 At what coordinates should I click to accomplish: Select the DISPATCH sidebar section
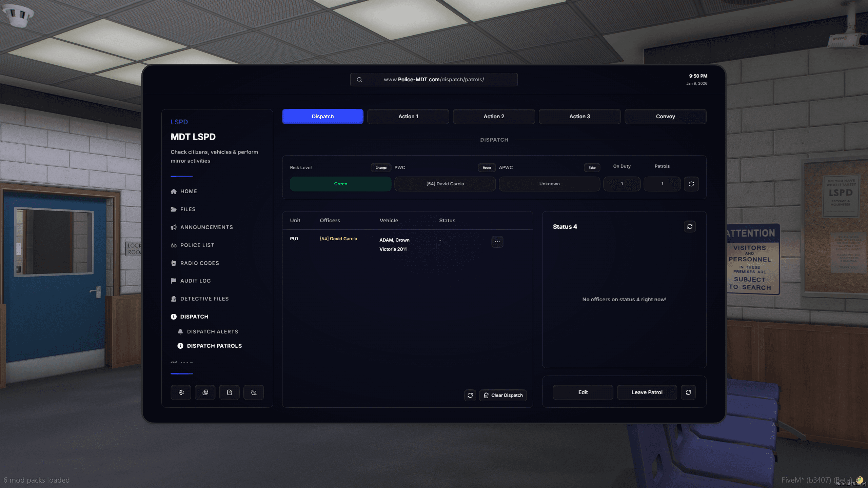click(x=189, y=317)
